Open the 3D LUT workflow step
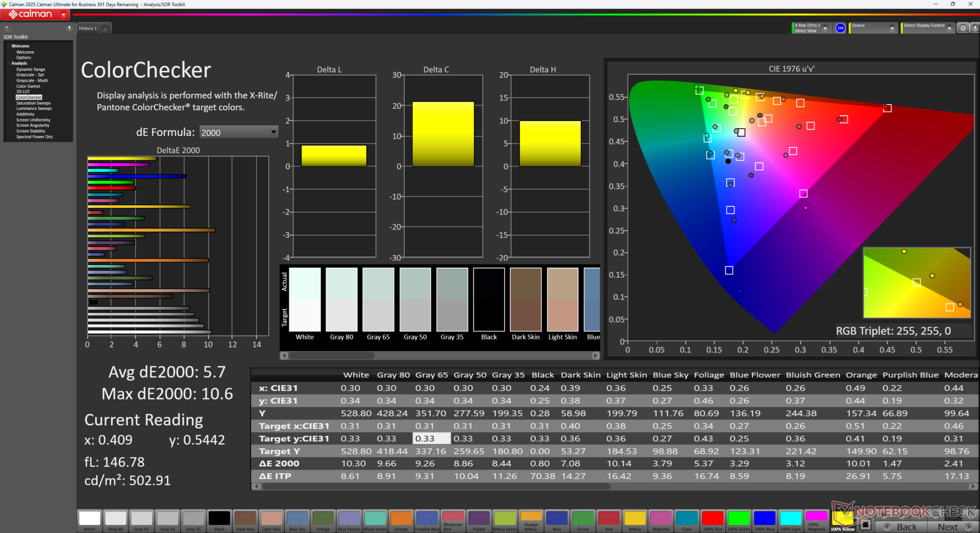Image resolution: width=980 pixels, height=533 pixels. pos(23,92)
